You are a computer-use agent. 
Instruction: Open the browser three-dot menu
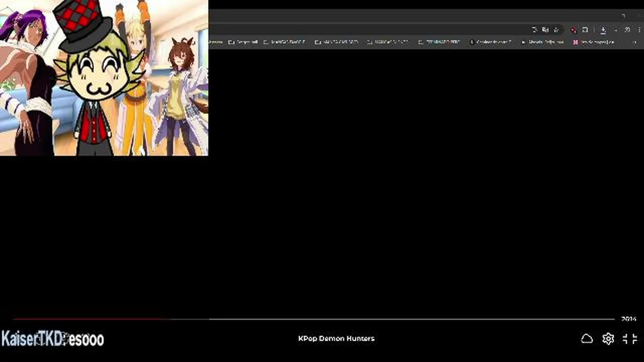point(639,30)
